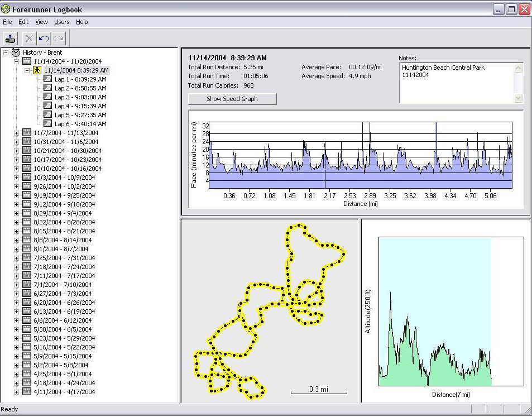
Task: Click the Undo arrow toolbar icon
Action: [44, 39]
